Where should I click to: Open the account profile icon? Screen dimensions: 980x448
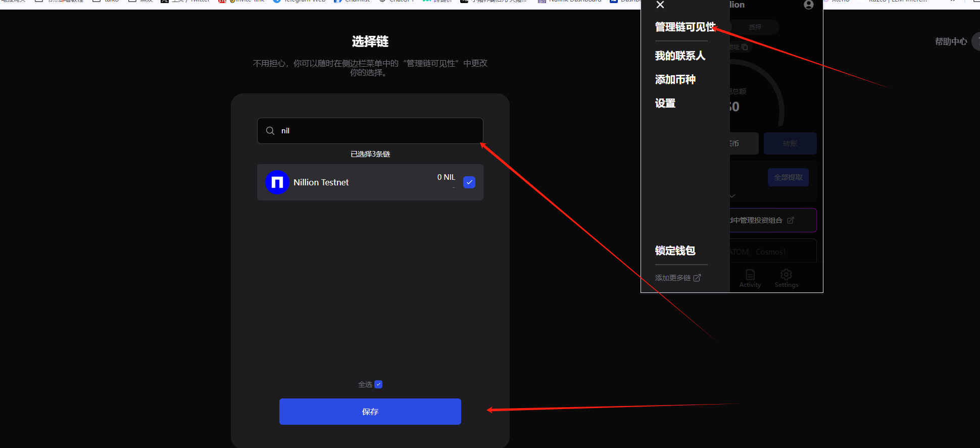[x=808, y=5]
